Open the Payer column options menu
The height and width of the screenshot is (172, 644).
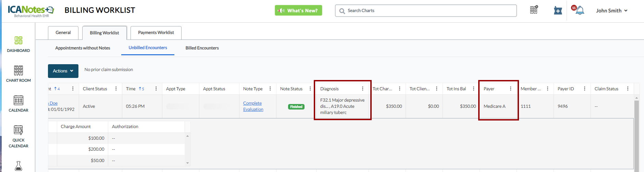point(511,89)
